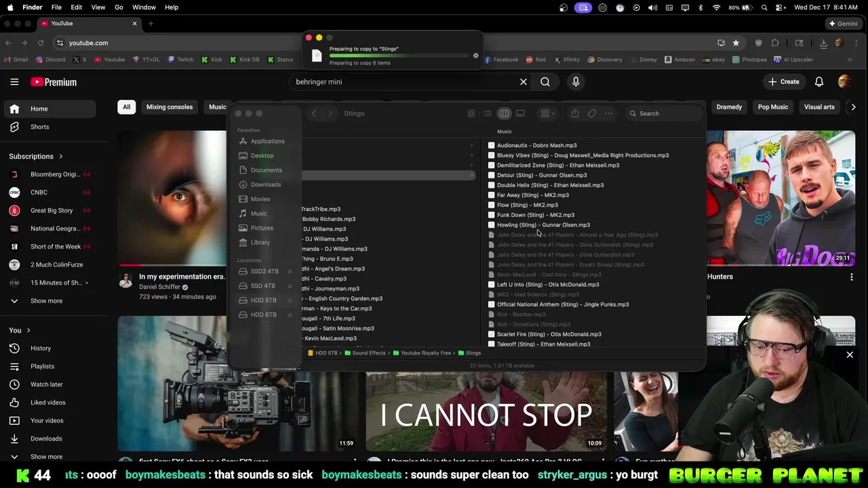The height and width of the screenshot is (488, 868).
Task: Open options for the Hunters video
Action: click(852, 277)
